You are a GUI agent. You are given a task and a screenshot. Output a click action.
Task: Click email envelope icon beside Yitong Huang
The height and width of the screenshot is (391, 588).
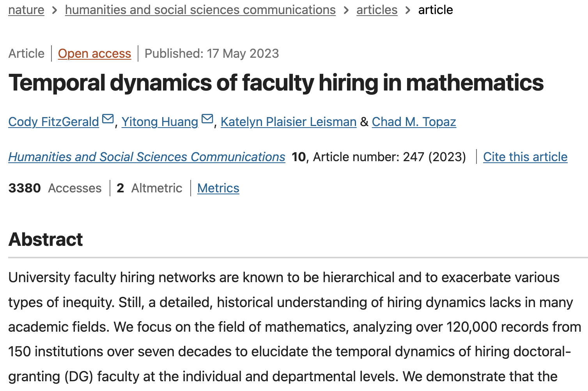point(207,119)
